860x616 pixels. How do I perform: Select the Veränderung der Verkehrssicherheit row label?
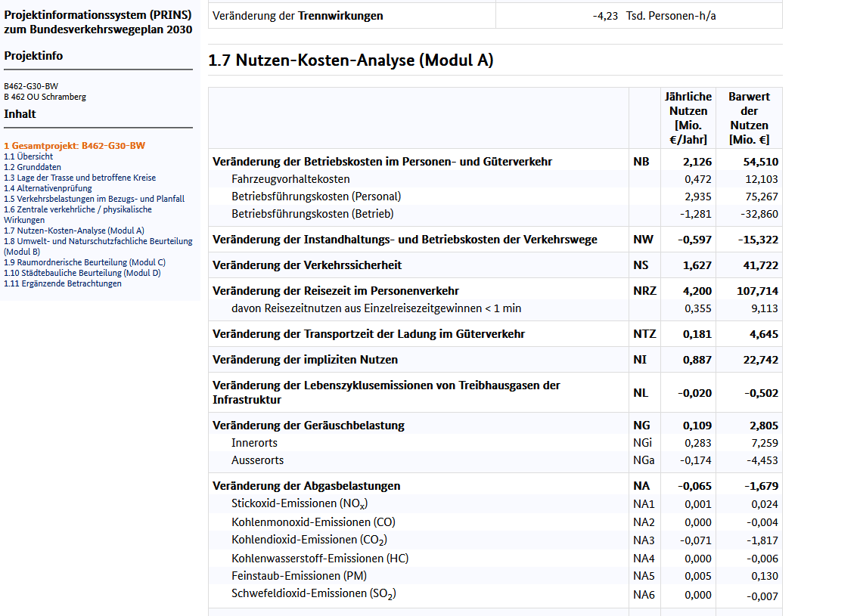coord(307,265)
